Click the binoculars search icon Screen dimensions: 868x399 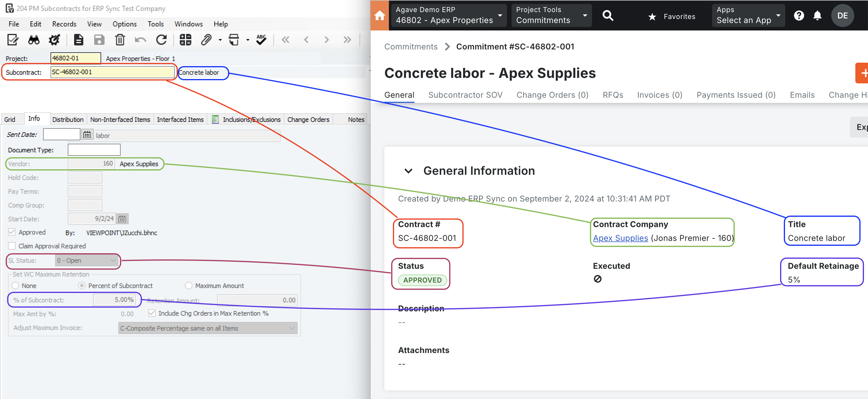(34, 40)
